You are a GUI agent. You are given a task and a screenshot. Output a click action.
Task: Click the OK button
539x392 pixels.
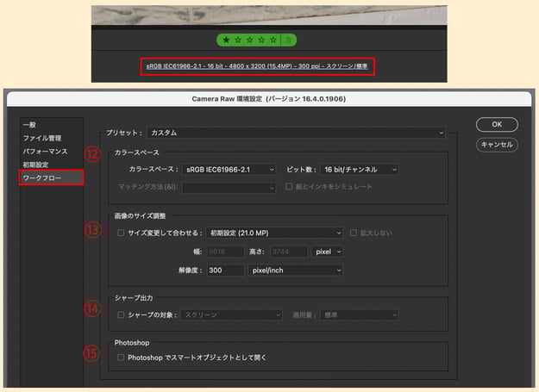[x=497, y=125]
